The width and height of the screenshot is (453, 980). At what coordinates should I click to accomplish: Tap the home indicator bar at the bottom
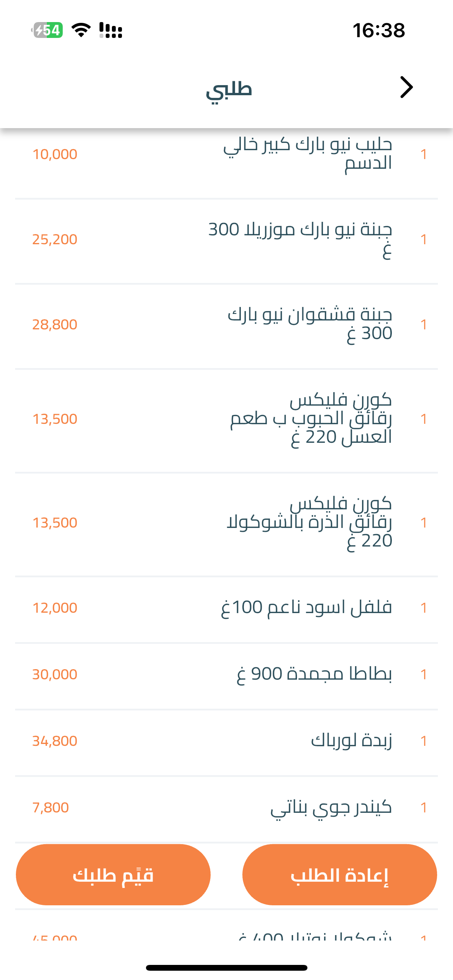(226, 968)
